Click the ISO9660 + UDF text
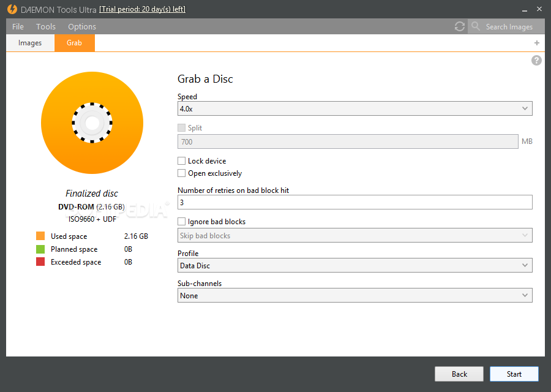This screenshot has height=392, width=551. click(x=92, y=219)
